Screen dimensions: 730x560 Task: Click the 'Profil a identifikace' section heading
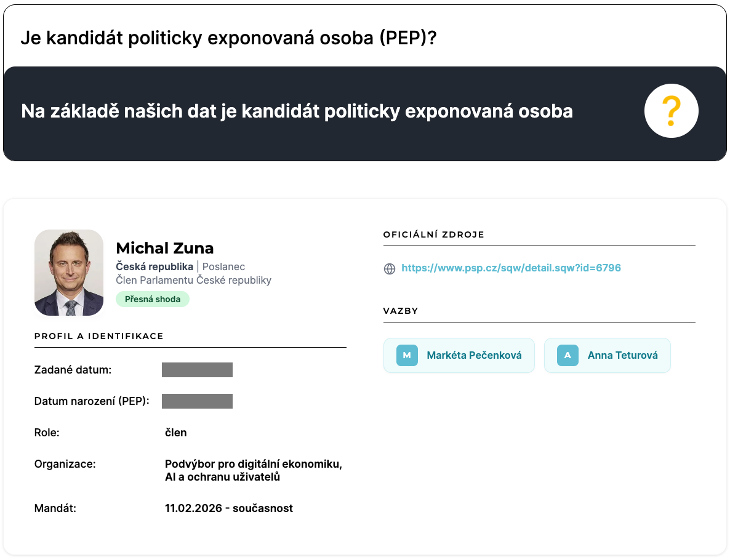(x=98, y=336)
